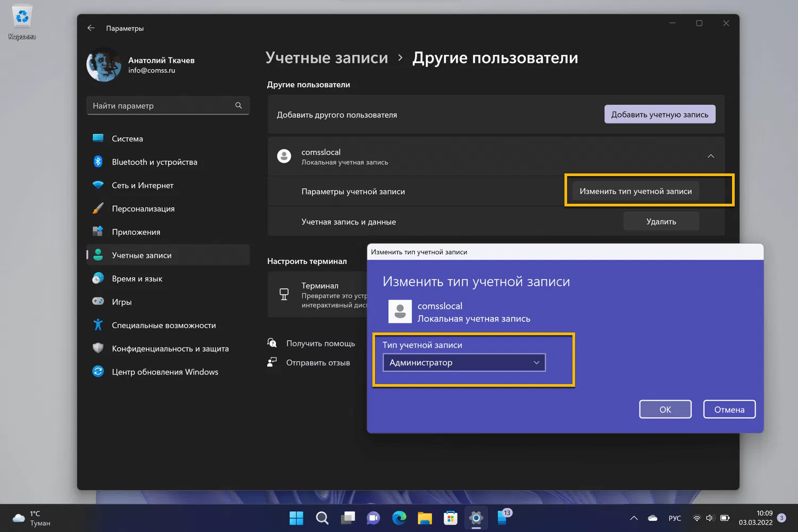The height and width of the screenshot is (532, 798).
Task: Show hidden system tray icons
Action: tap(634, 518)
